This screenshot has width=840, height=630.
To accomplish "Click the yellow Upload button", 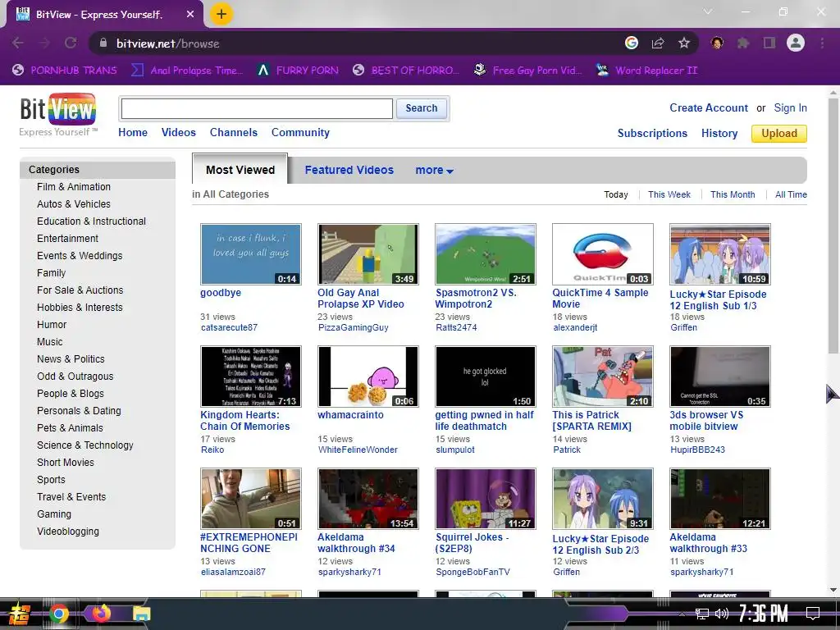I will [779, 134].
